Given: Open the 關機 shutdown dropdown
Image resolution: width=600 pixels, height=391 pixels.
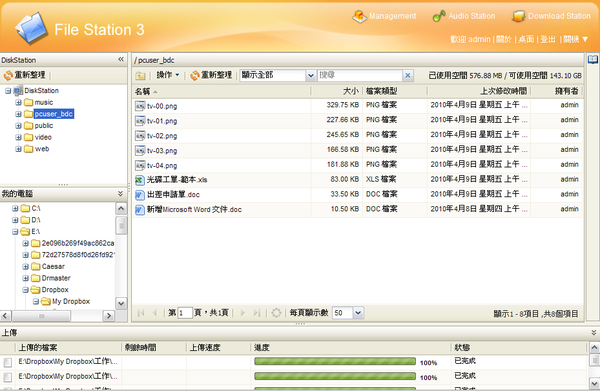Looking at the screenshot, I should point(575,39).
